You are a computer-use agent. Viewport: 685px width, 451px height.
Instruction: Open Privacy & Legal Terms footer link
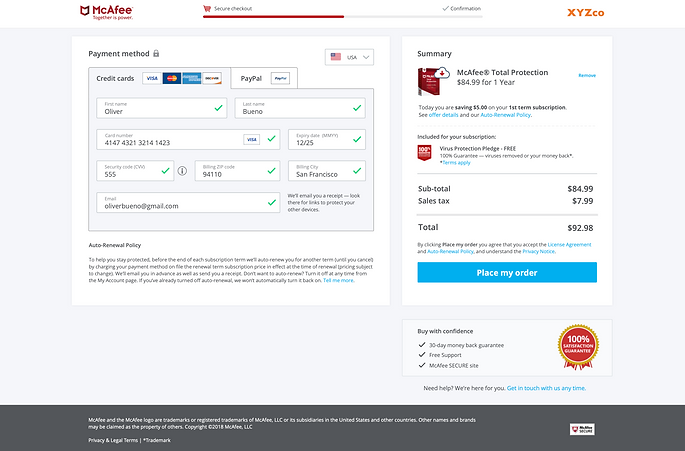(x=113, y=440)
